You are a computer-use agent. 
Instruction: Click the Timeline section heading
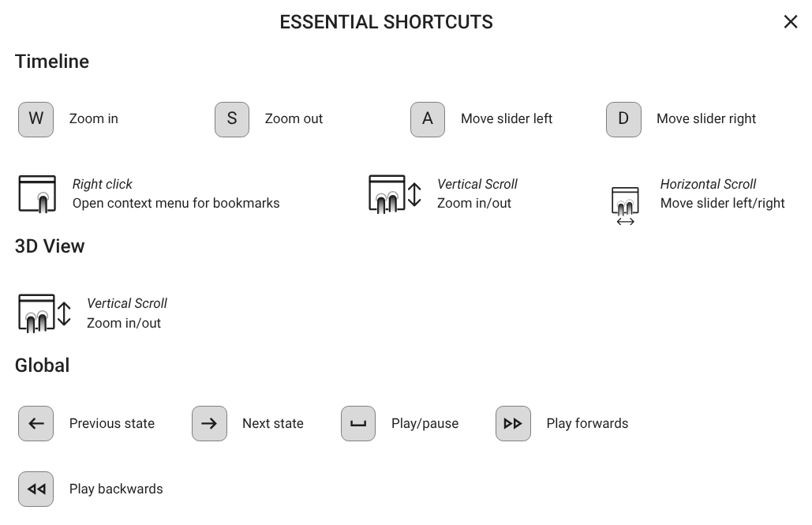click(52, 61)
